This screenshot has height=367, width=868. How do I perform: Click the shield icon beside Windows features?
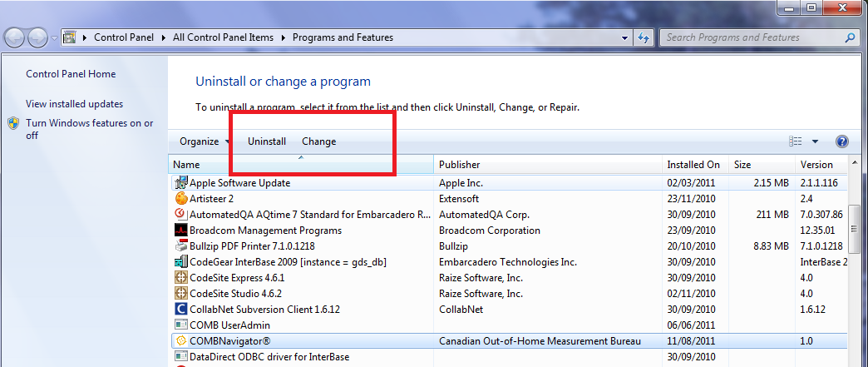click(14, 124)
